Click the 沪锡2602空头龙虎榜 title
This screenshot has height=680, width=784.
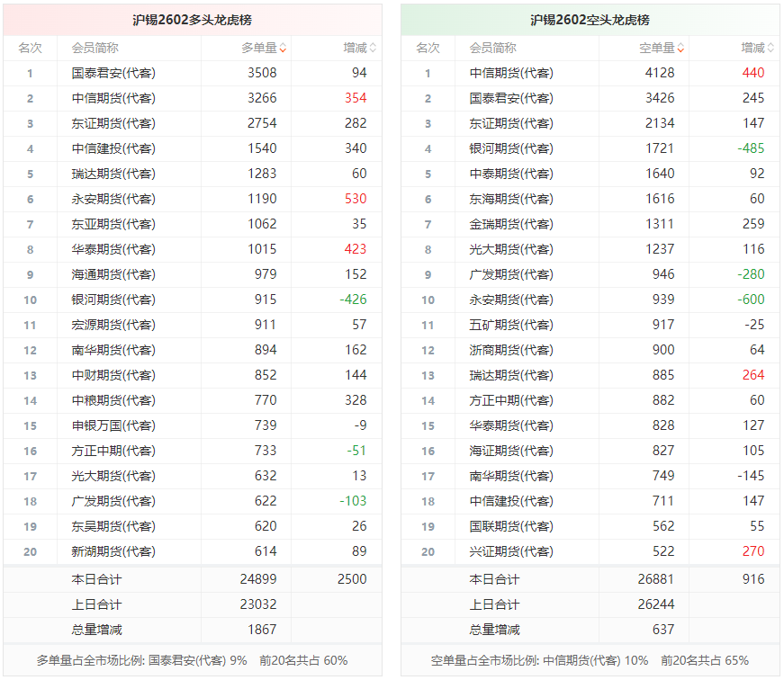(590, 20)
